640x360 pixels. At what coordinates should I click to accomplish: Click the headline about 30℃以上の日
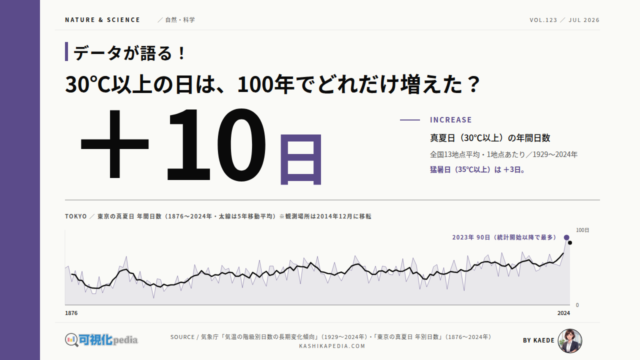[272, 84]
